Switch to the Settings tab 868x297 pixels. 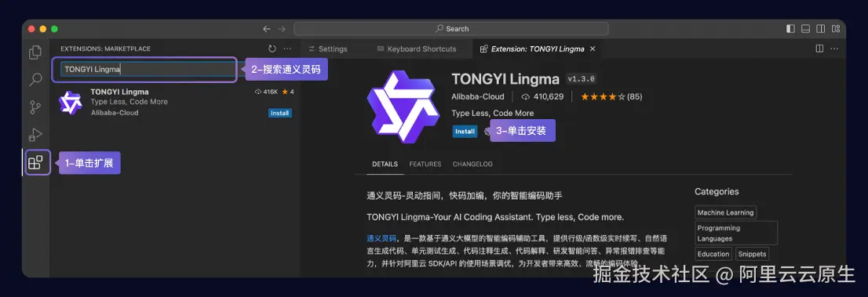[x=328, y=49]
